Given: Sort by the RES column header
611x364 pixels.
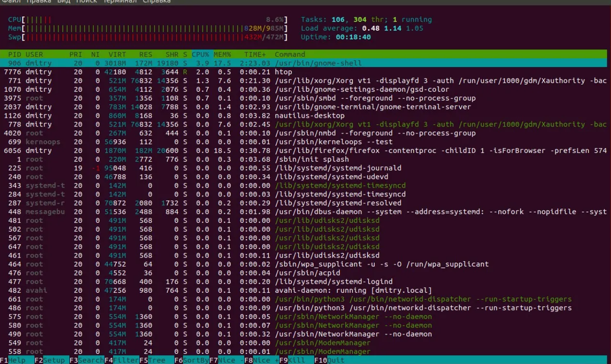Looking at the screenshot, I should pyautogui.click(x=146, y=54).
